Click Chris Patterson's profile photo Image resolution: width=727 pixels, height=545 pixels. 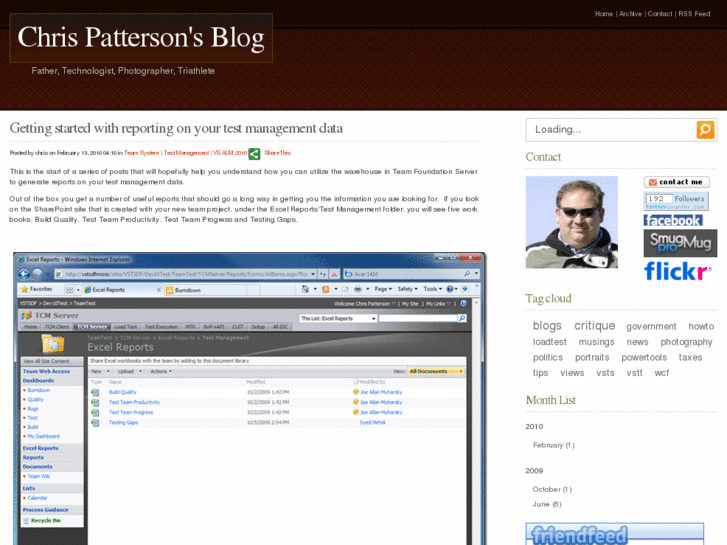[x=572, y=222]
